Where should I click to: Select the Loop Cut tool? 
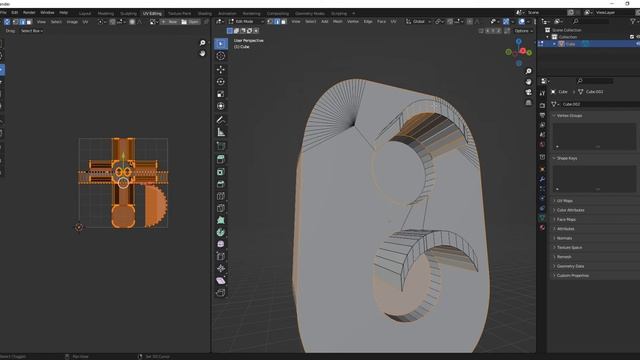pyautogui.click(x=221, y=196)
